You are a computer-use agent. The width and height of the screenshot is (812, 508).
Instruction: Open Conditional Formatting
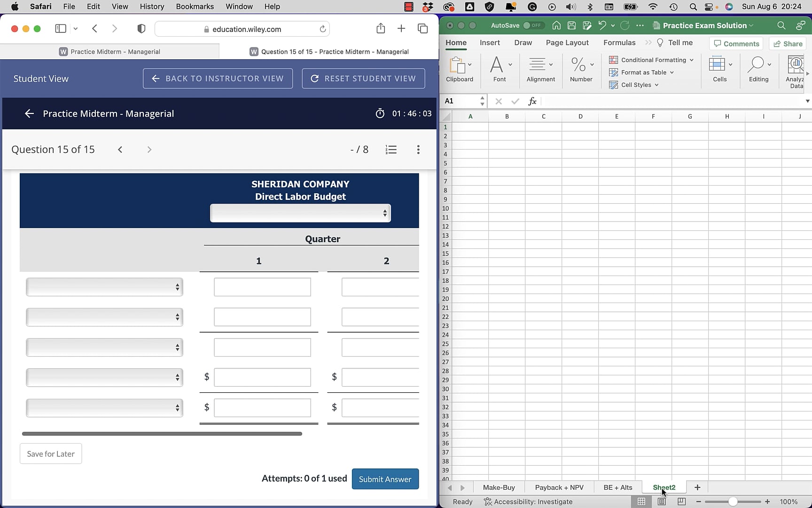tap(651, 60)
